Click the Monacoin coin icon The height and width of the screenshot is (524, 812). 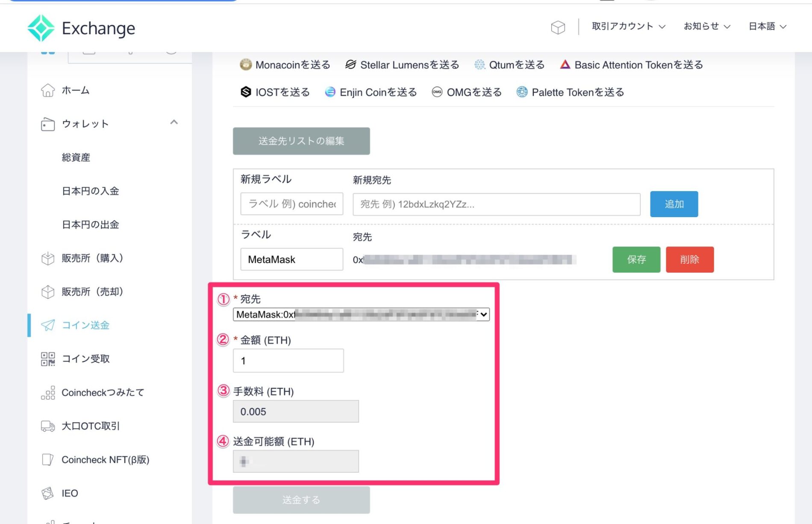(x=246, y=65)
